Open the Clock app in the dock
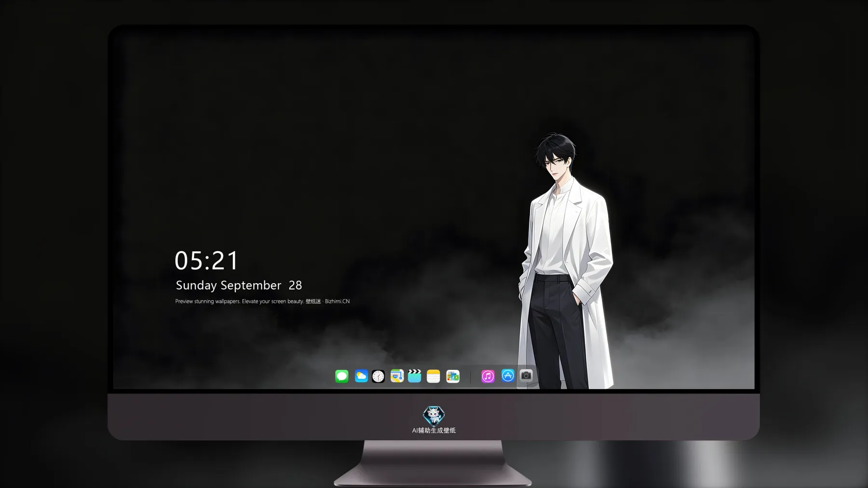The width and height of the screenshot is (868, 488). (x=379, y=376)
